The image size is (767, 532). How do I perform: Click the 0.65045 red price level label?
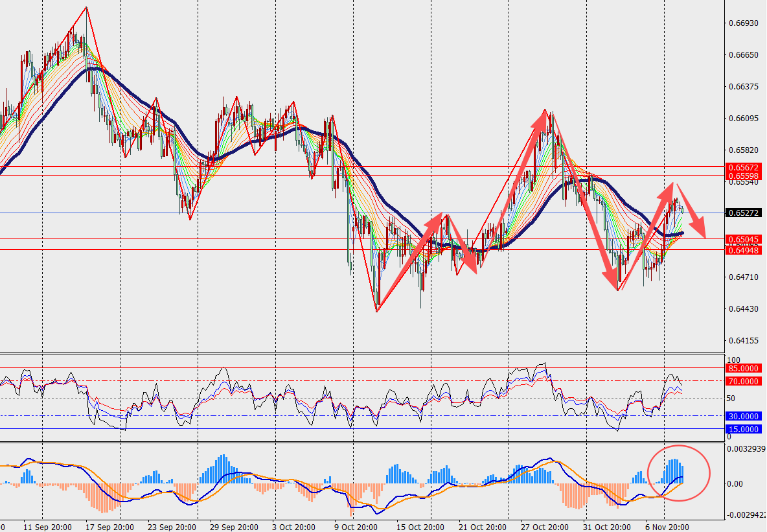pyautogui.click(x=743, y=239)
